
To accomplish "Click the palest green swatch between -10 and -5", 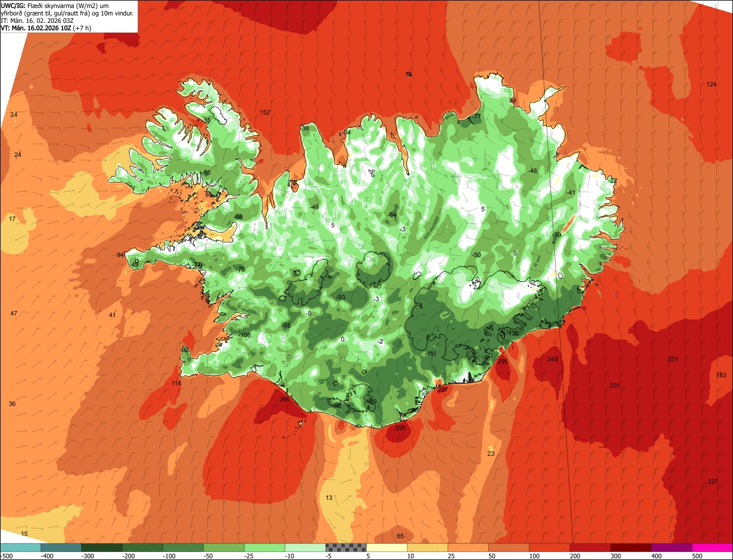I will click(x=305, y=547).
